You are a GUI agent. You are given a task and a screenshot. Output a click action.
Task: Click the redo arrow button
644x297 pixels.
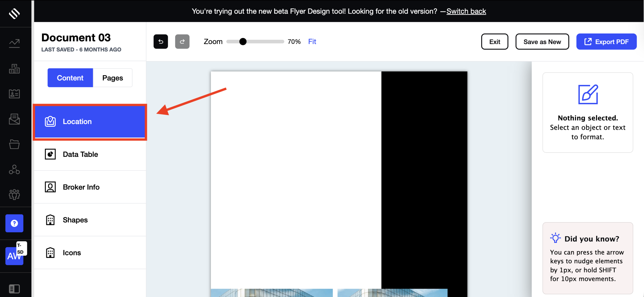point(182,42)
